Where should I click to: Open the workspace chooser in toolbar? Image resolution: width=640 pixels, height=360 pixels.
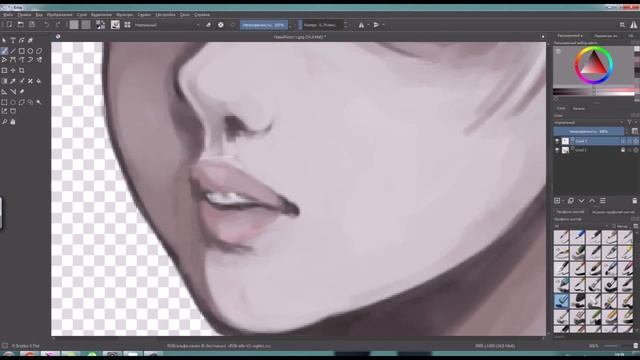point(622,25)
